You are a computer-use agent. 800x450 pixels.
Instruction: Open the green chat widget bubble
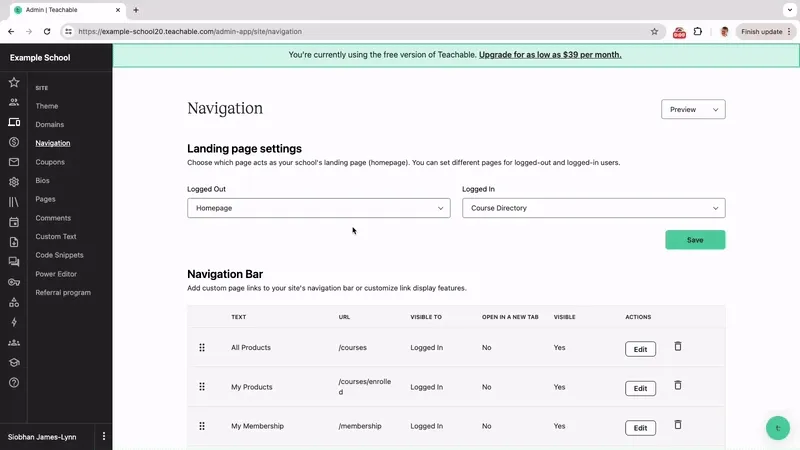[778, 428]
